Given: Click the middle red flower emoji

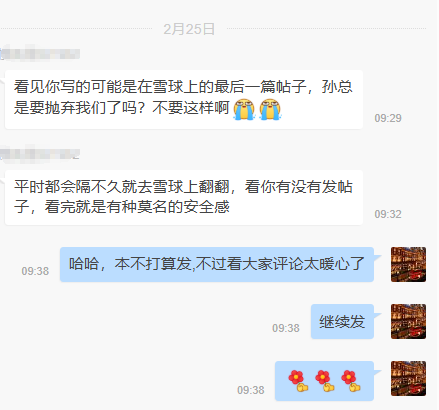Looking at the screenshot, I should (x=324, y=381).
